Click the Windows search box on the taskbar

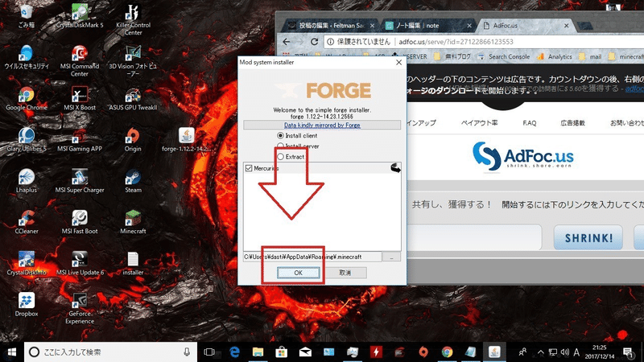(111, 352)
